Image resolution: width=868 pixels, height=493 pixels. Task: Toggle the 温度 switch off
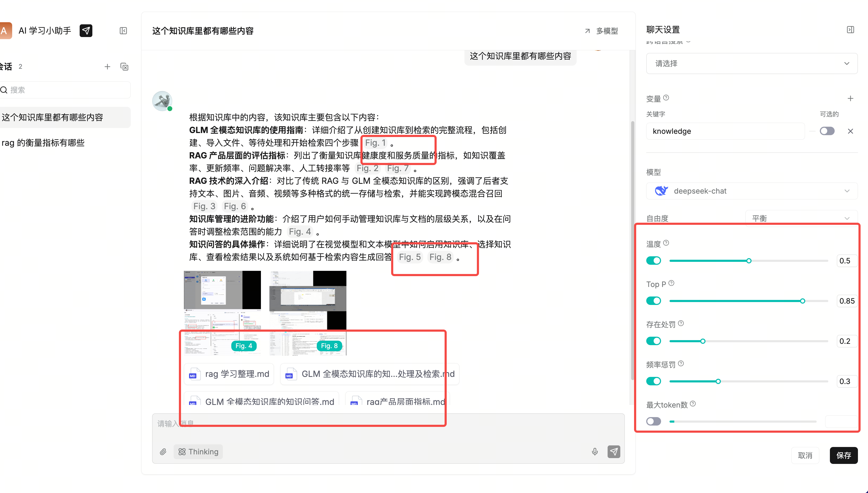[654, 261]
